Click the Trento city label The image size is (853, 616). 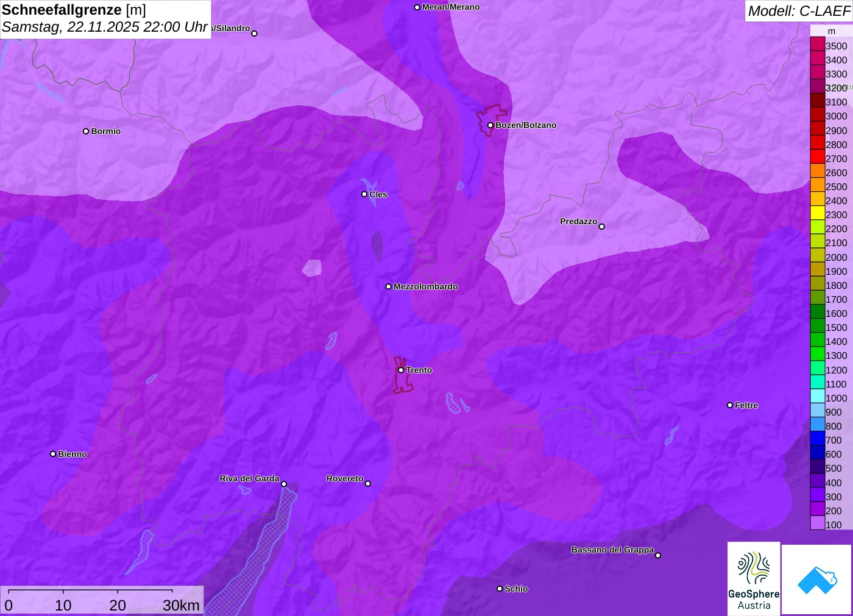[x=419, y=370]
